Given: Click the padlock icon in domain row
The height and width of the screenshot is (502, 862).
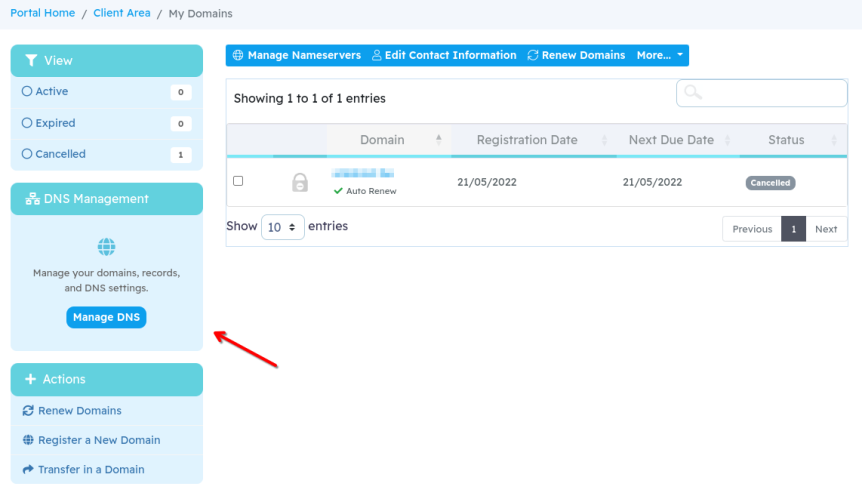Looking at the screenshot, I should pyautogui.click(x=300, y=182).
